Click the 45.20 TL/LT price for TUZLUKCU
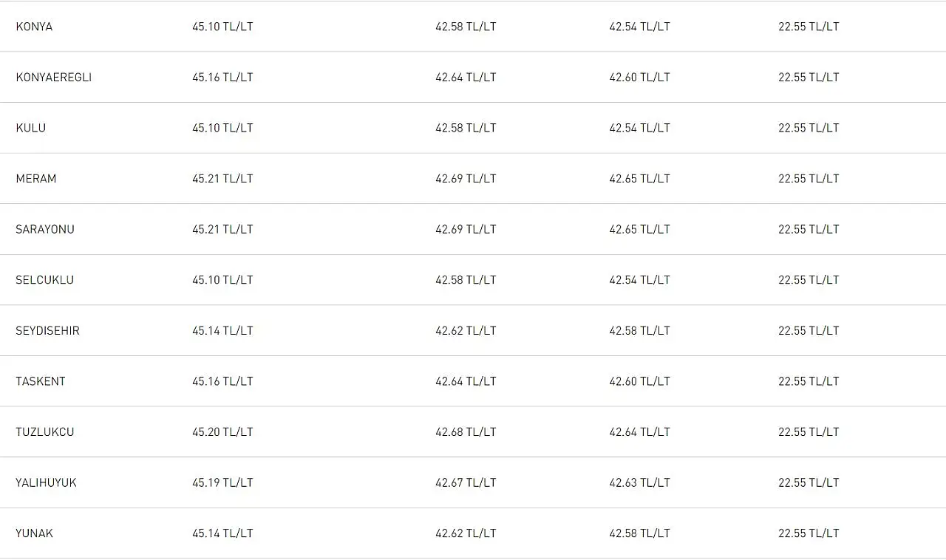The width and height of the screenshot is (946, 560). coord(222,432)
